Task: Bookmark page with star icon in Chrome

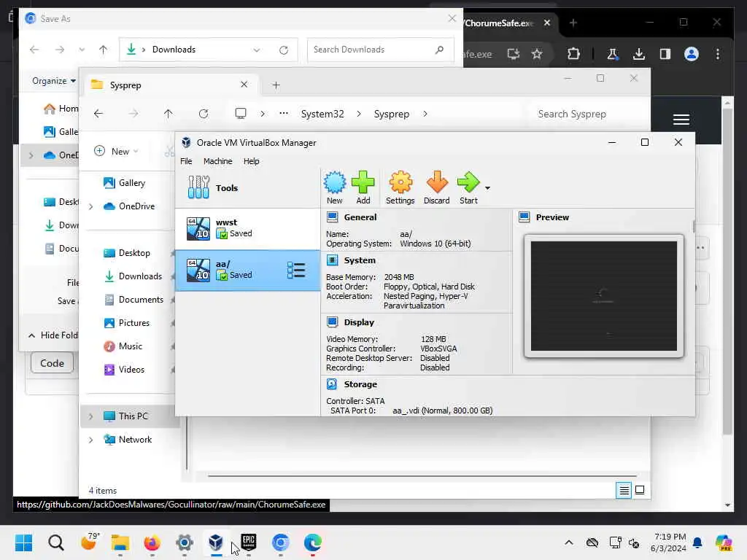Action: (537, 54)
